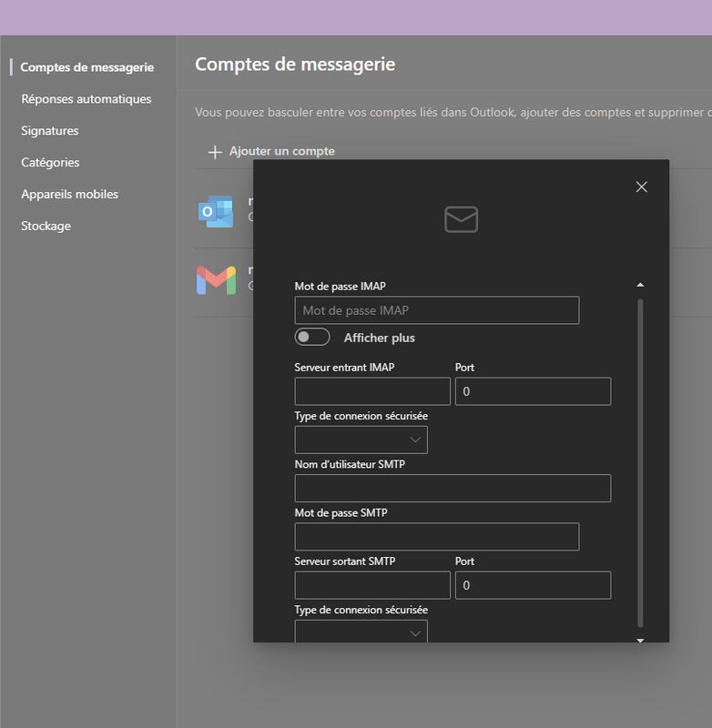Screen dimensions: 712x728
Task: Select Catégories in the sidebar
Action: pyautogui.click(x=50, y=163)
